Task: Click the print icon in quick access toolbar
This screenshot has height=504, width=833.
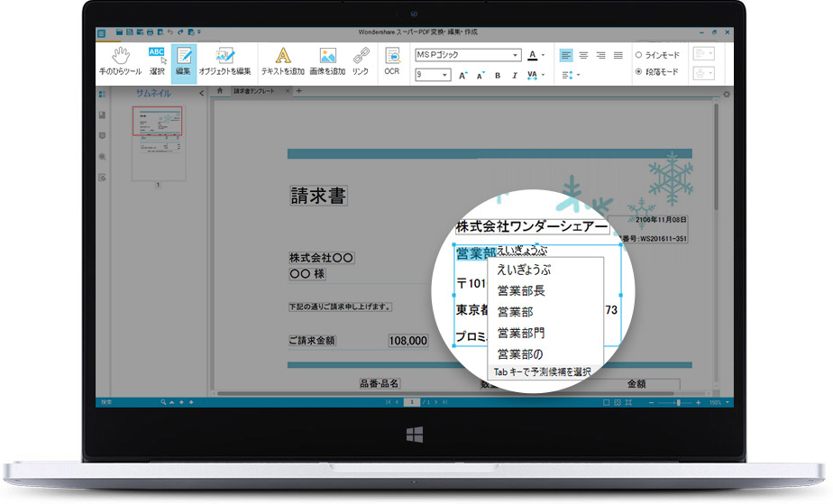Action: [x=150, y=32]
